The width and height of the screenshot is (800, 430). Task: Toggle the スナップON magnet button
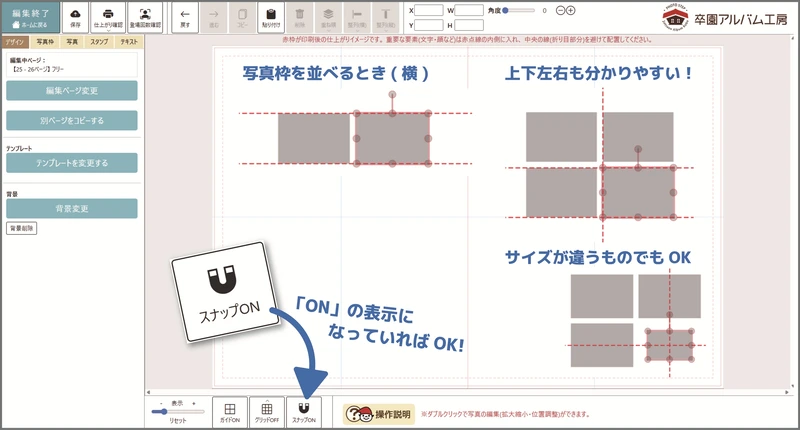click(x=303, y=412)
